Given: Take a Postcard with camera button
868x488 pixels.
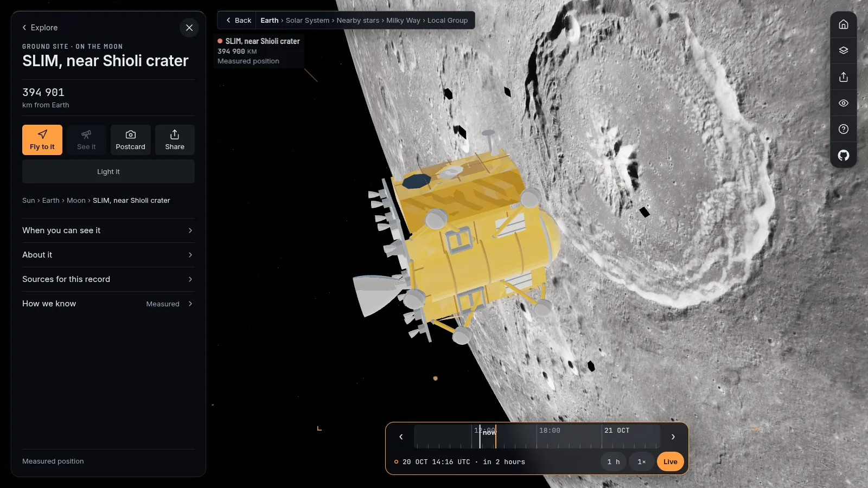Looking at the screenshot, I should pos(131,140).
